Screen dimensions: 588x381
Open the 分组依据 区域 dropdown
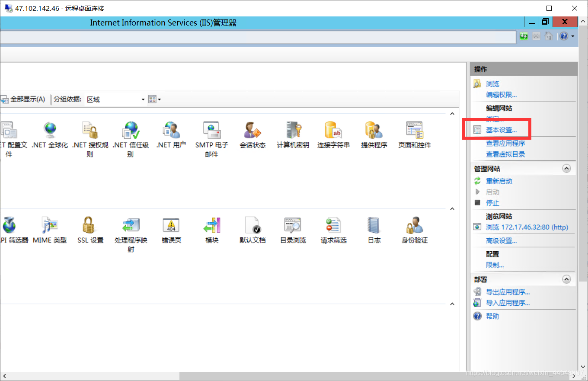pos(115,99)
